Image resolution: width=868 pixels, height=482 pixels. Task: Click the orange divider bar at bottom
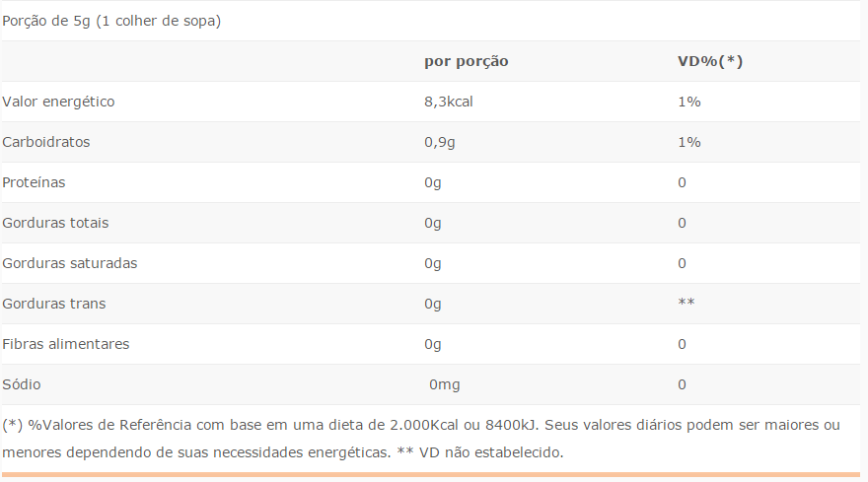(431, 474)
